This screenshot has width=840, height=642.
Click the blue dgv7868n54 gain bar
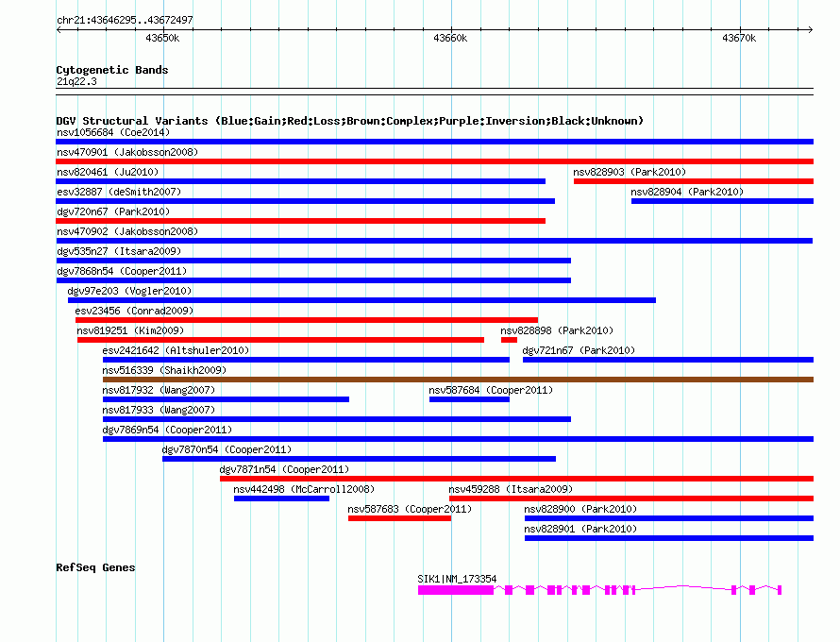coord(313,280)
